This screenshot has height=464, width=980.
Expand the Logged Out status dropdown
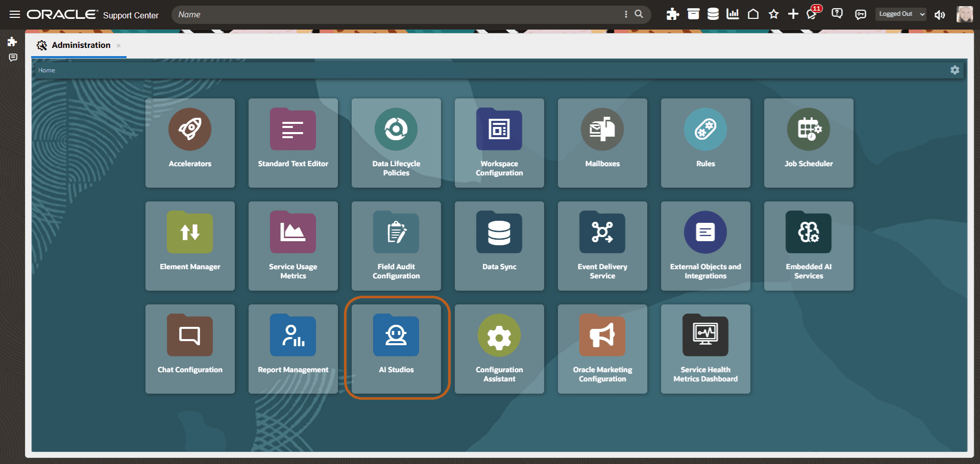[902, 14]
